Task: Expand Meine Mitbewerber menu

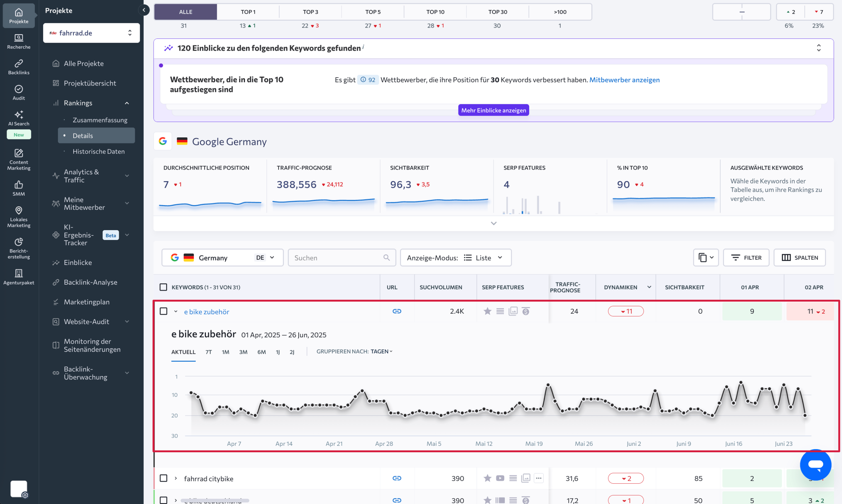Action: [x=127, y=203]
